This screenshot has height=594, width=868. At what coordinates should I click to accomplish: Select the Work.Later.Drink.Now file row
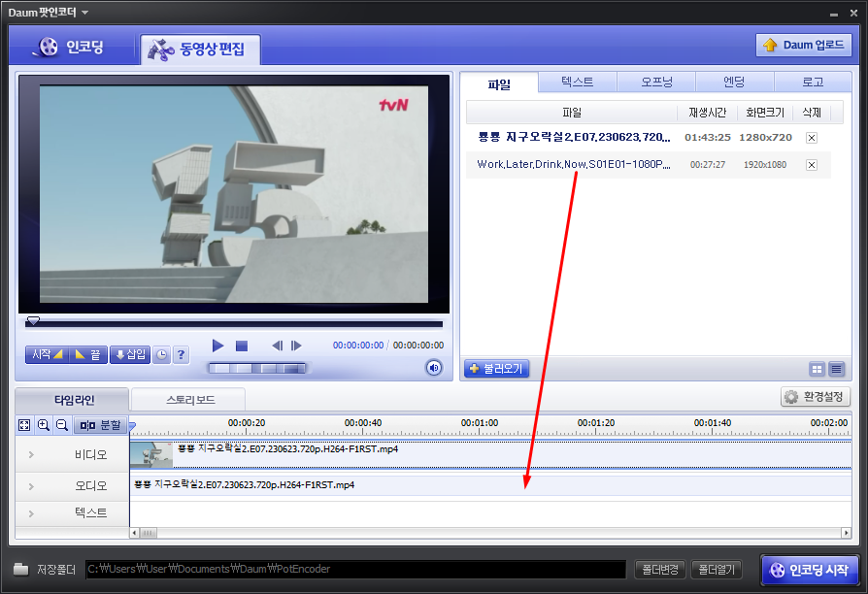(x=649, y=165)
